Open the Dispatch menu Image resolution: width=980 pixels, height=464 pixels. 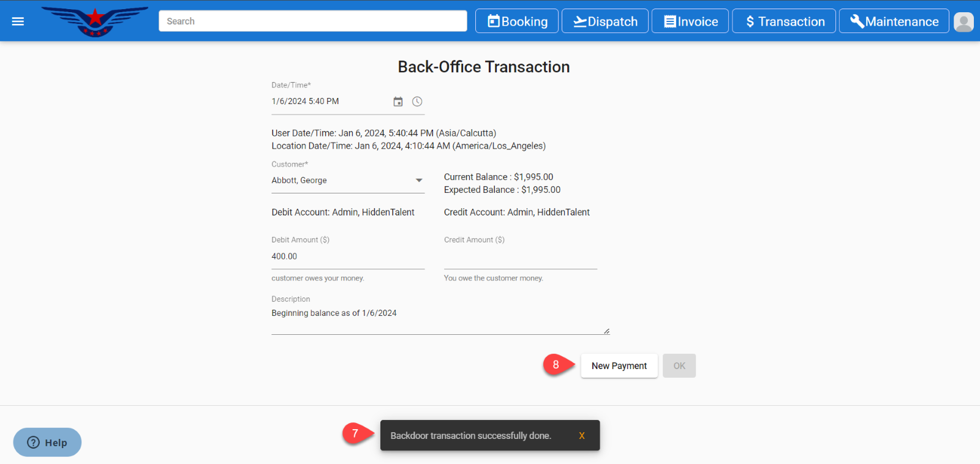click(605, 21)
